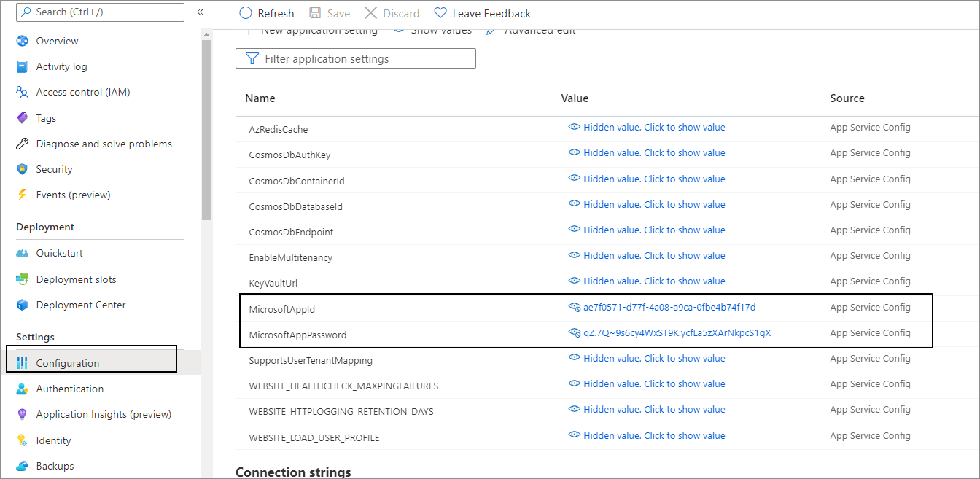The width and height of the screenshot is (980, 479).
Task: Open the Overview blade from sidebar
Action: 57,41
